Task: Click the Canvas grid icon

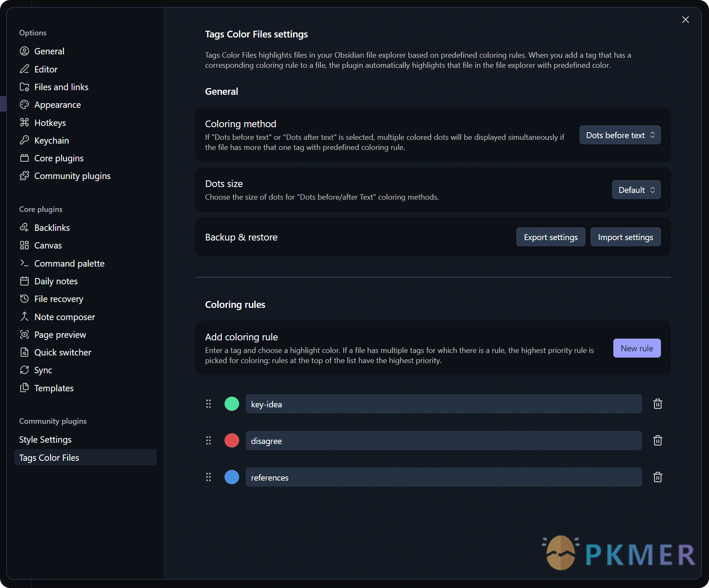Action: 24,246
